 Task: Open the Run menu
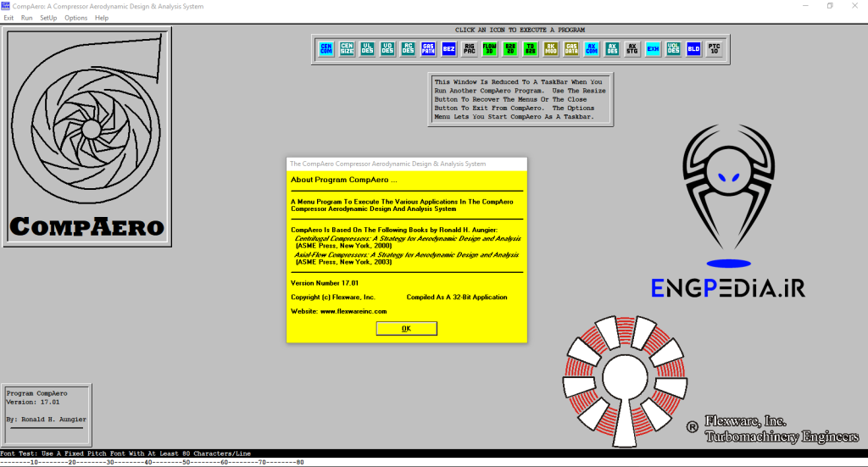27,18
